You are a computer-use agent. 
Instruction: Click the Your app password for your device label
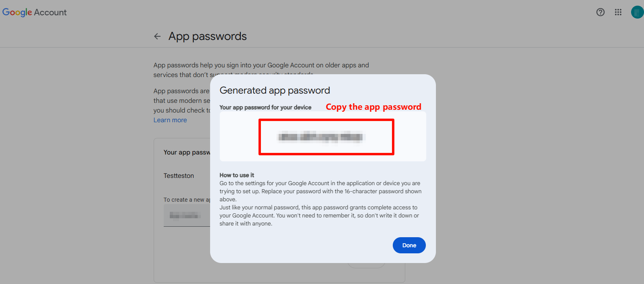265,107
